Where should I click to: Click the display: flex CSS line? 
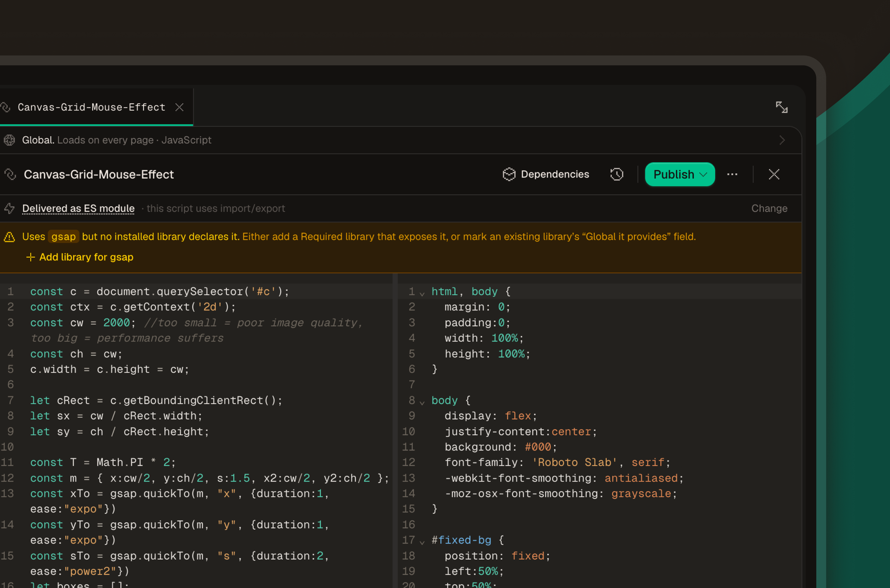tap(490, 416)
